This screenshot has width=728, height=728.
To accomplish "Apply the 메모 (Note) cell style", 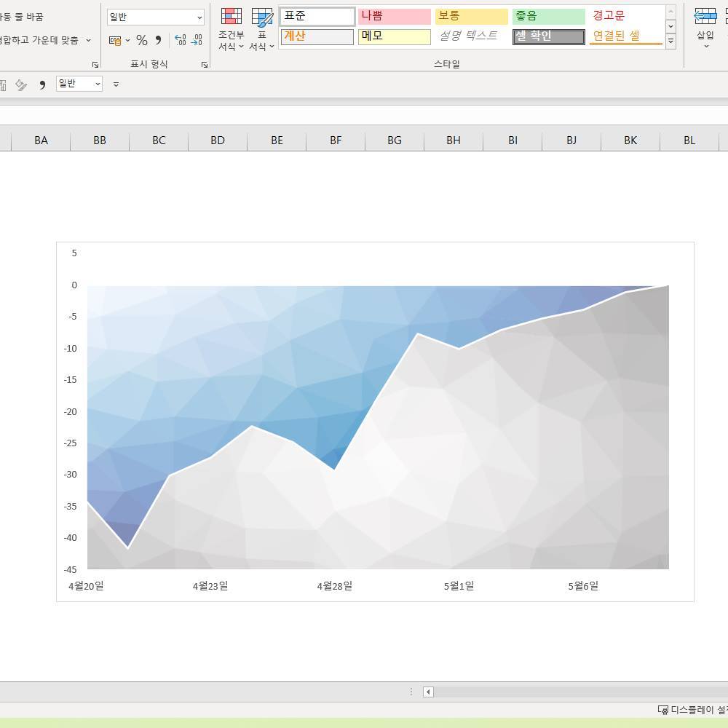I will coord(394,36).
